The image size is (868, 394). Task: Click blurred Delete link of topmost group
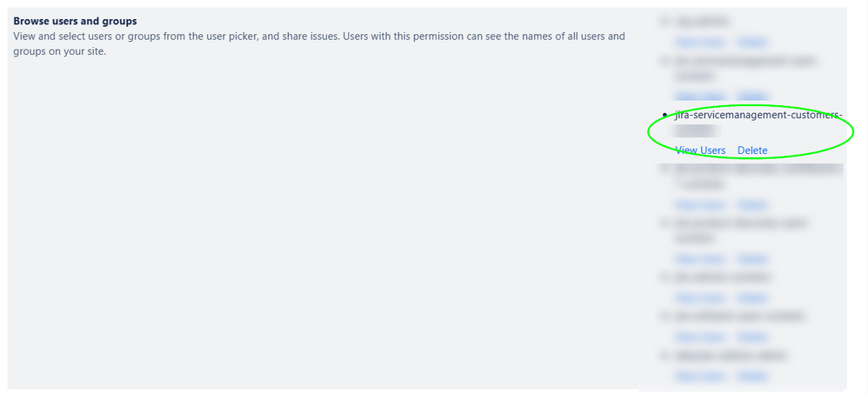pyautogui.click(x=752, y=42)
